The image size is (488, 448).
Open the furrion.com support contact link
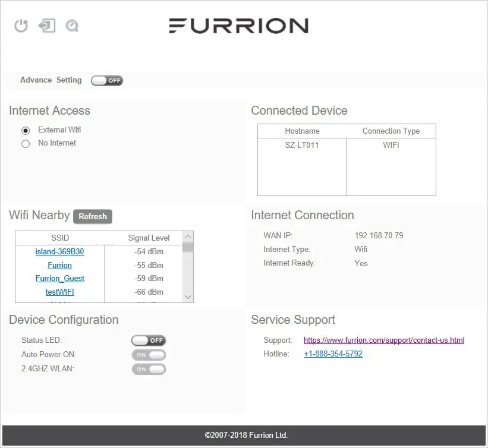383,340
